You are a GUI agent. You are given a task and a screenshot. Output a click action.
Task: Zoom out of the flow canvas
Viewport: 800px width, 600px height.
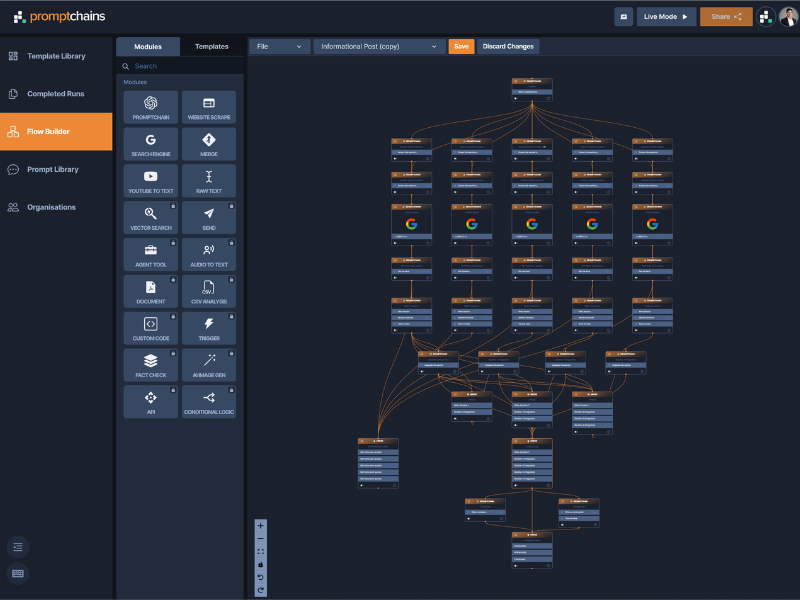pos(261,539)
